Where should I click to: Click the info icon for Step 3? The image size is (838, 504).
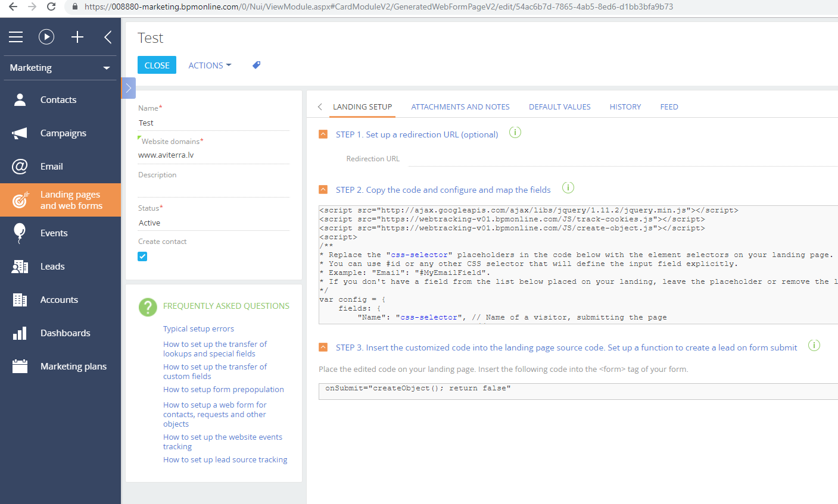814,345
